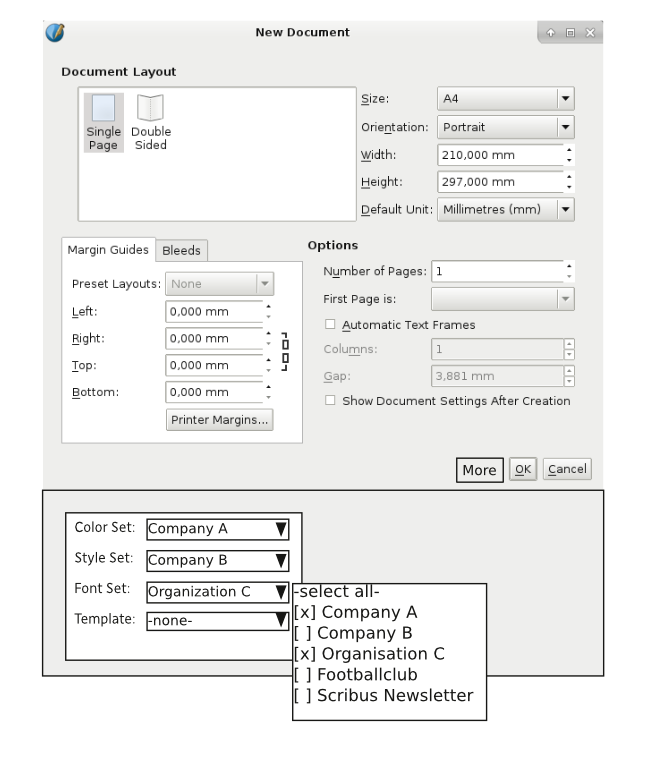The height and width of the screenshot is (773, 649).
Task: Switch to the Bleeds tab
Action: 181,251
